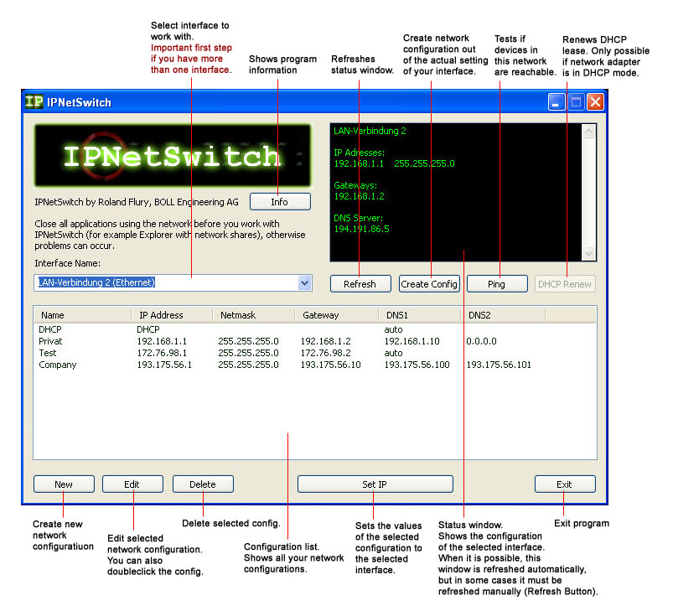Select the Privat configuration row

pos(53,342)
